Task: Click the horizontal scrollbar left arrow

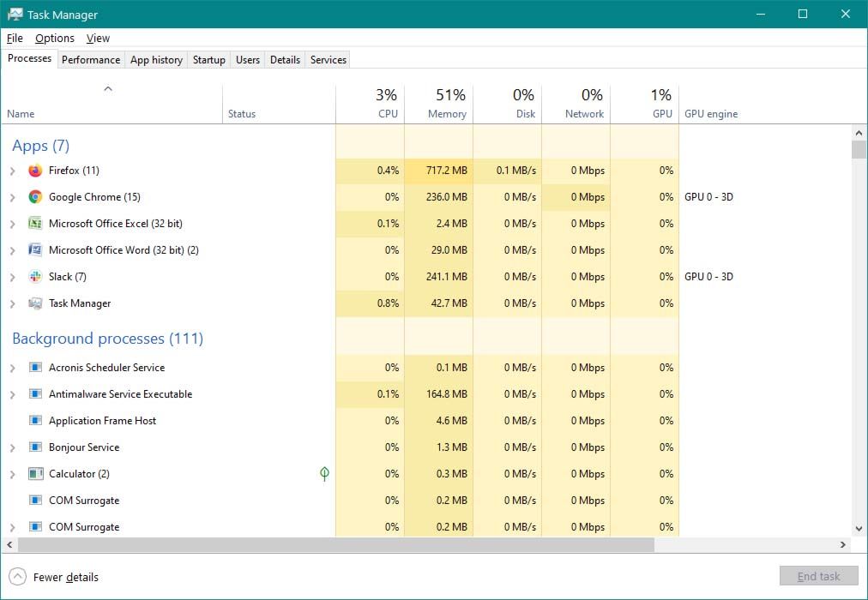Action: tap(9, 544)
